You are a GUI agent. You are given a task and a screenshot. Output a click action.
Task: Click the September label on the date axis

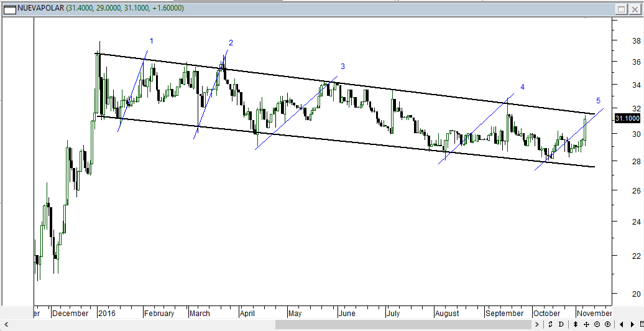[504, 314]
